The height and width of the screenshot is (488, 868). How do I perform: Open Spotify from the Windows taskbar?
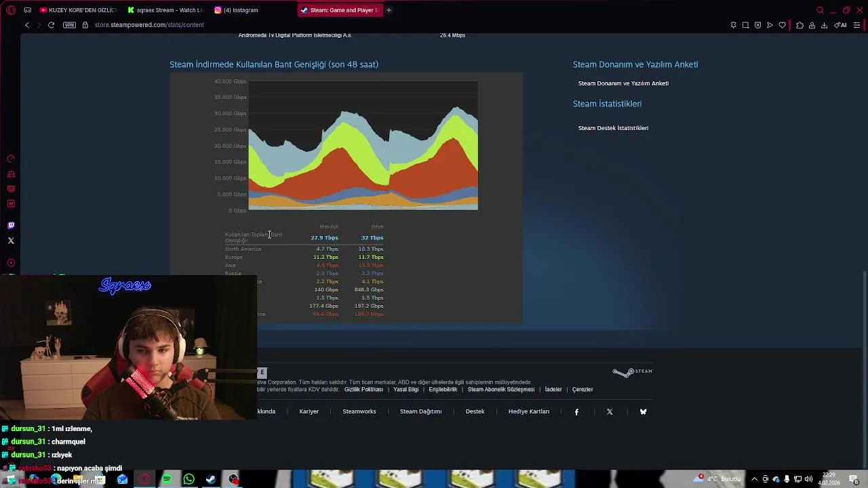[167, 480]
